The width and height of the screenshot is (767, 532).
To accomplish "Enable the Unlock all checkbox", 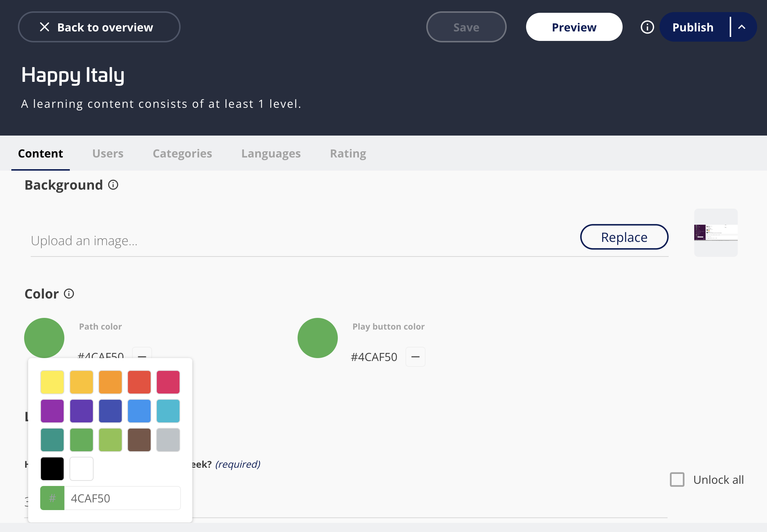I will (677, 479).
